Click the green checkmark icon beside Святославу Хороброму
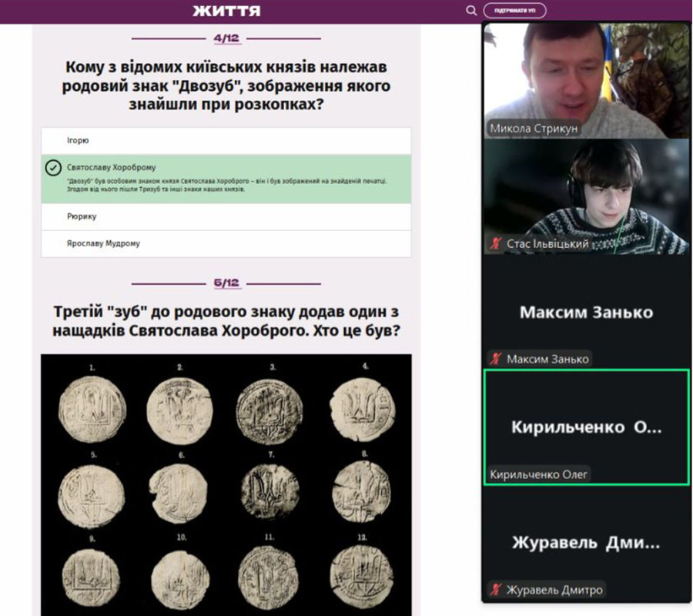The image size is (693, 616). [x=53, y=168]
